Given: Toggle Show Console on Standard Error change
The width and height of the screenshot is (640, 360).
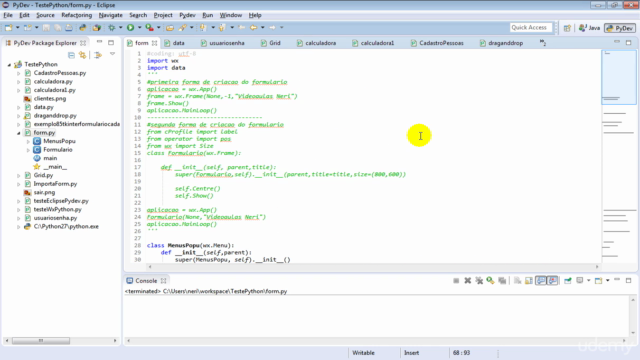Looking at the screenshot, I should pos(552,281).
